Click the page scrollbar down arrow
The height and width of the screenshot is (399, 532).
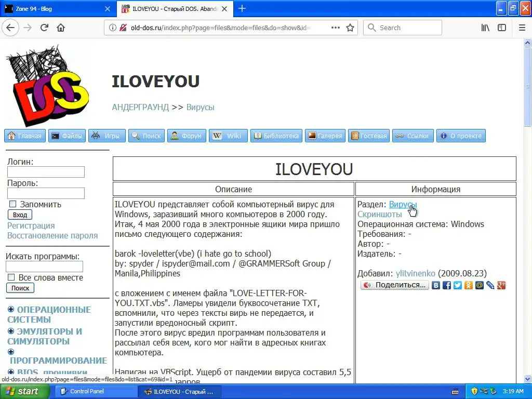point(528,379)
